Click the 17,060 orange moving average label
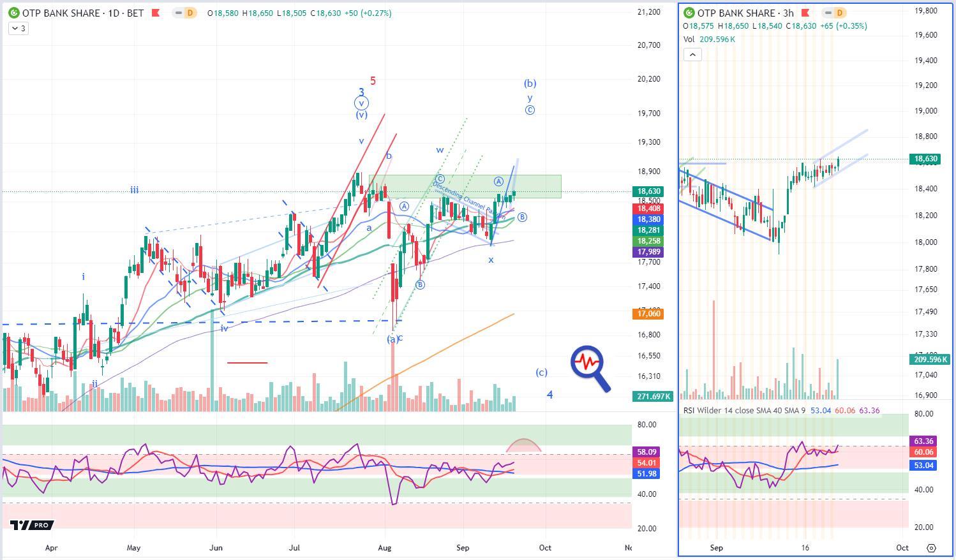The width and height of the screenshot is (956, 560). pos(648,314)
